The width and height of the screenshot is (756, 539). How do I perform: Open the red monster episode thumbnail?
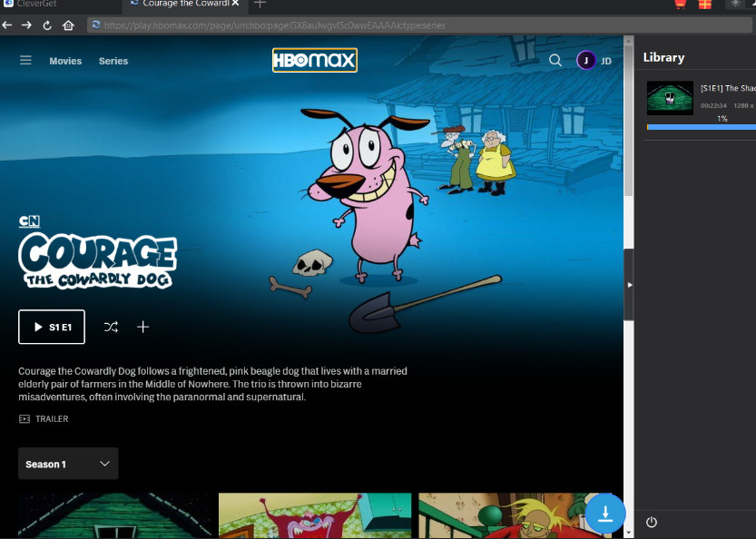pyautogui.click(x=315, y=515)
